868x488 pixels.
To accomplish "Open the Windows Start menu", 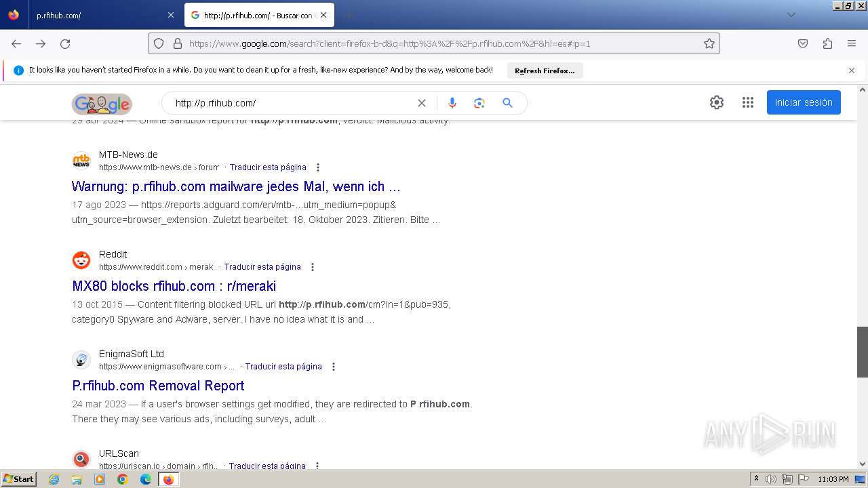I will point(18,479).
